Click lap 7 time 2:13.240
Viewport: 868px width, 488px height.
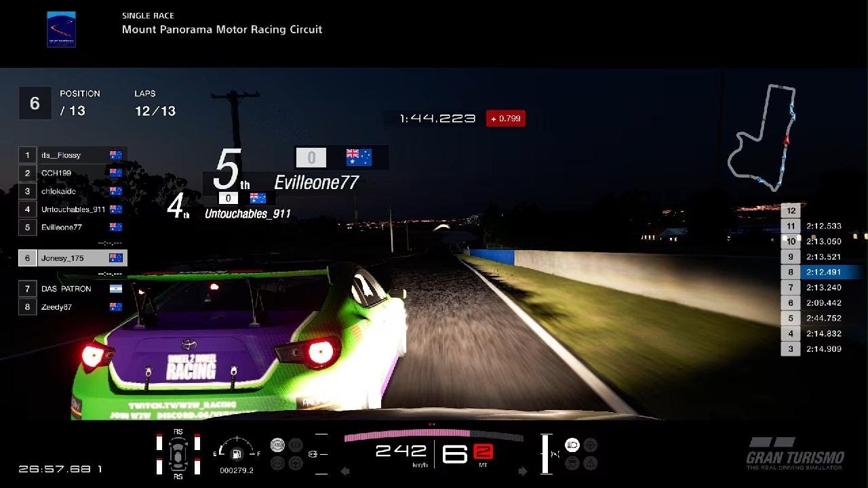click(824, 287)
